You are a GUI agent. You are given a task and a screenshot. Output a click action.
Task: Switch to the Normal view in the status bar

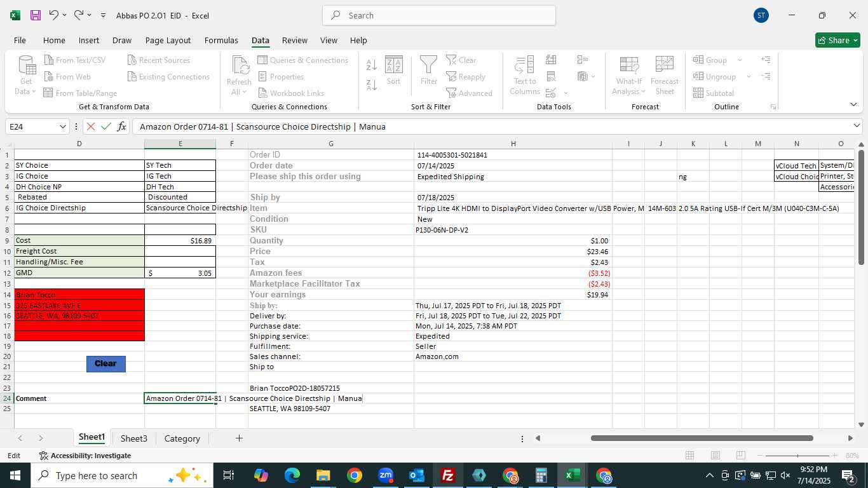690,456
